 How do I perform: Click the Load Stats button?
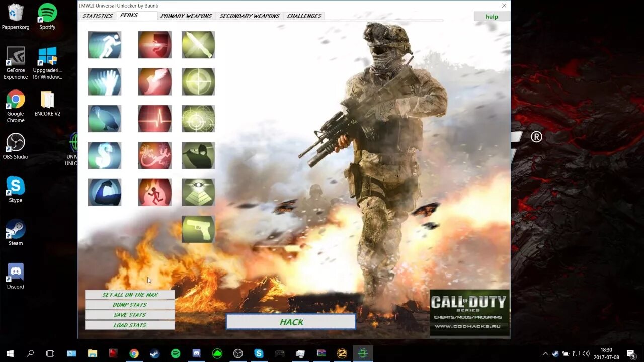[x=130, y=325]
